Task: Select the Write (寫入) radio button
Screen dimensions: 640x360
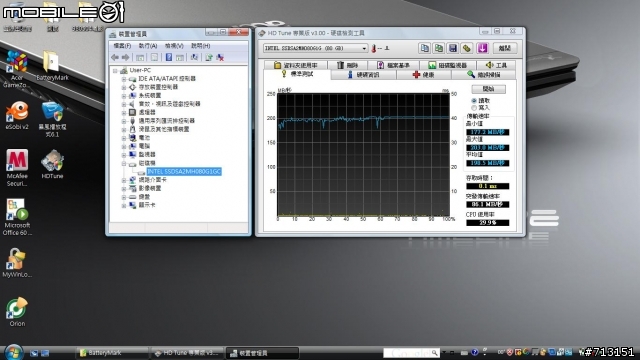Action: click(x=474, y=108)
